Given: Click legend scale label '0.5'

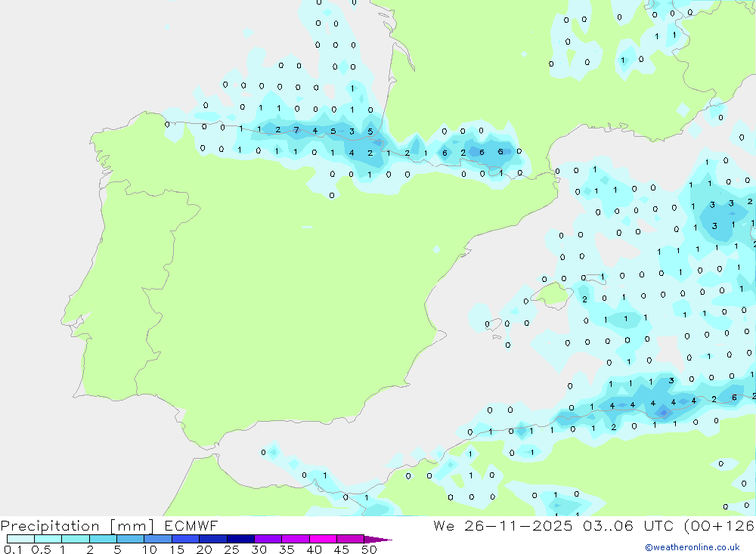Looking at the screenshot, I should pos(41,549).
